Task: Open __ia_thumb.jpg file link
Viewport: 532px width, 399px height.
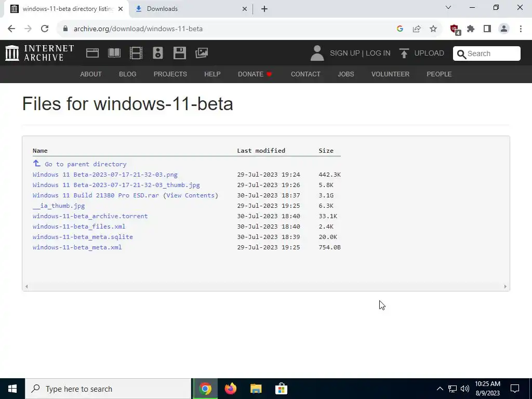Action: [59, 206]
